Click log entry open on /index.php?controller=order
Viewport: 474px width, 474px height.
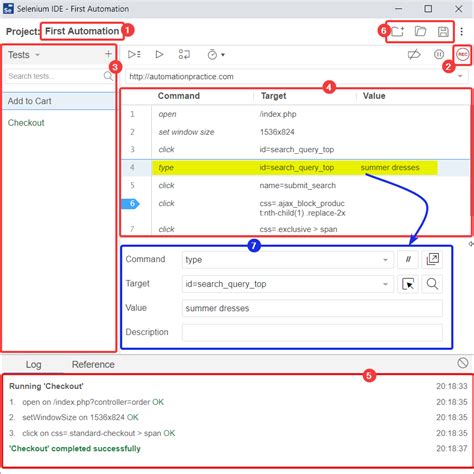[x=93, y=402]
